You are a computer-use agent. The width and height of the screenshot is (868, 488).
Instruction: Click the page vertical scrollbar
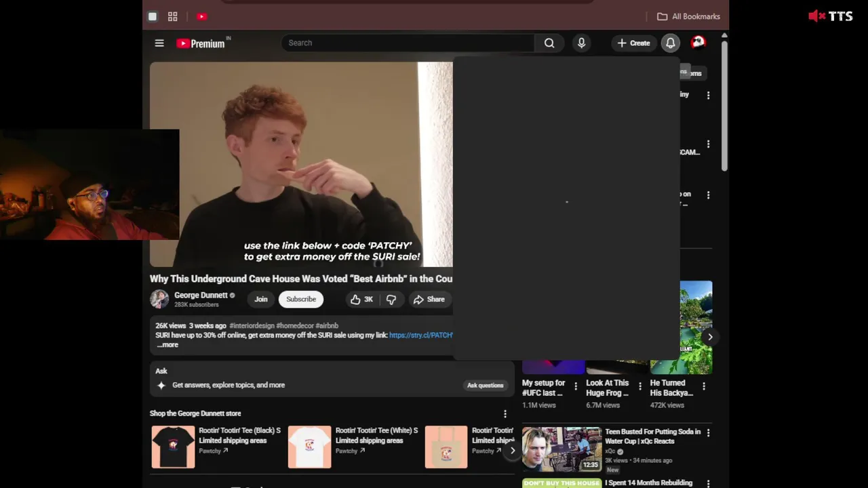(724, 105)
